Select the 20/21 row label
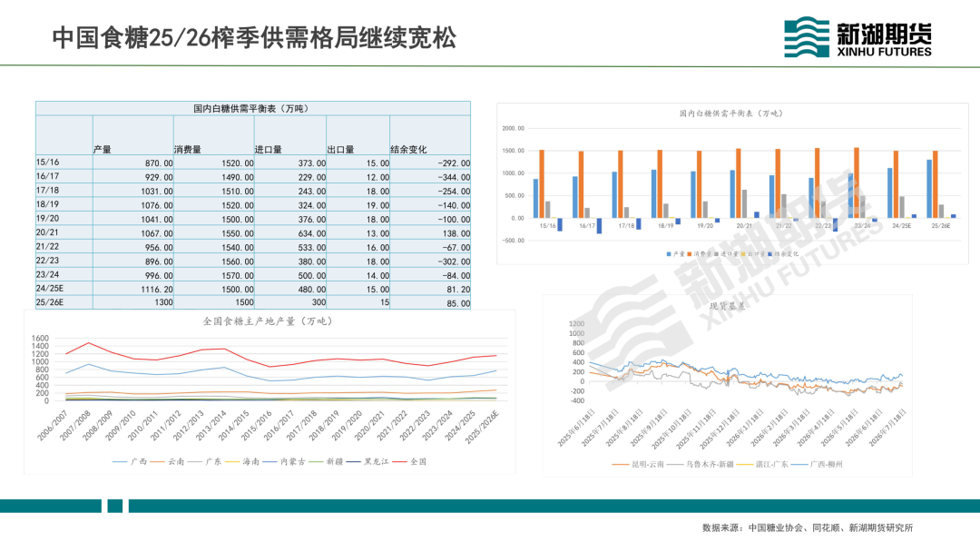980x552 pixels. tap(47, 232)
